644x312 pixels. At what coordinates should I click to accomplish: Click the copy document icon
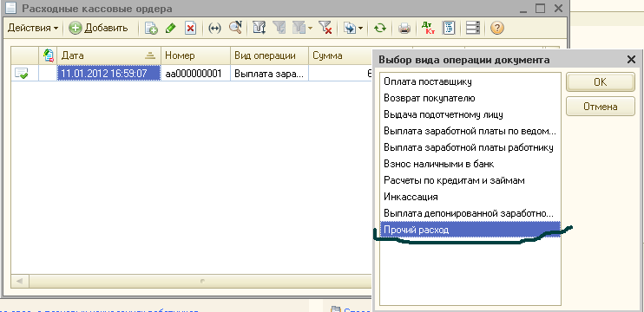pyautogui.click(x=151, y=29)
